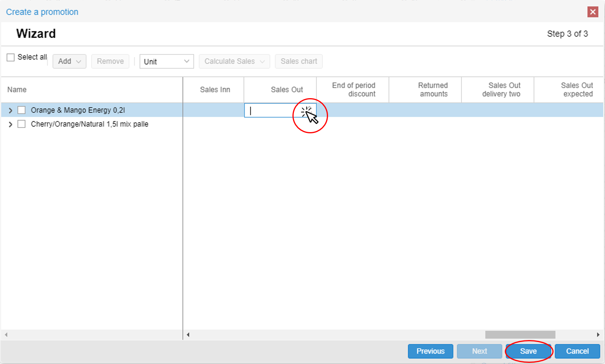Go back with the Previous button
Viewport: 605px width, 364px height.
pos(430,351)
